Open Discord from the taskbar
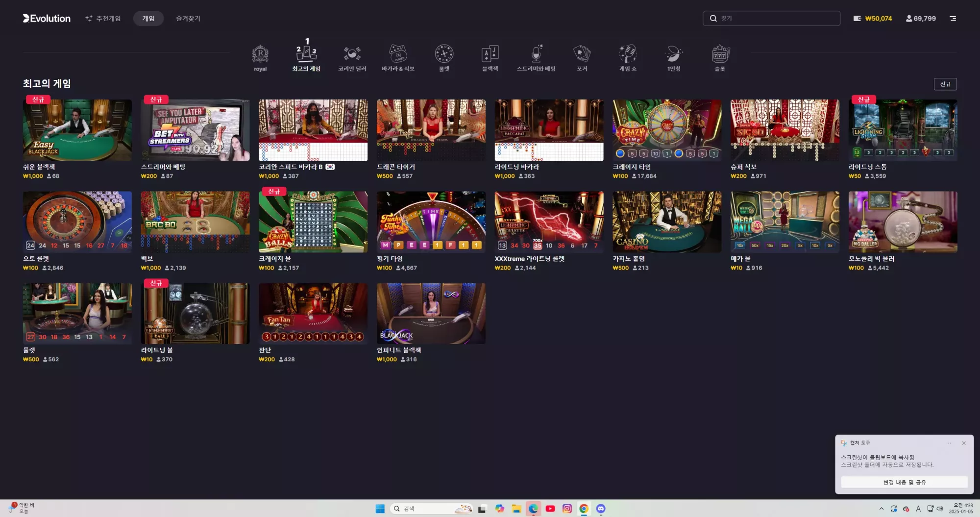Image resolution: width=980 pixels, height=517 pixels. 601,509
